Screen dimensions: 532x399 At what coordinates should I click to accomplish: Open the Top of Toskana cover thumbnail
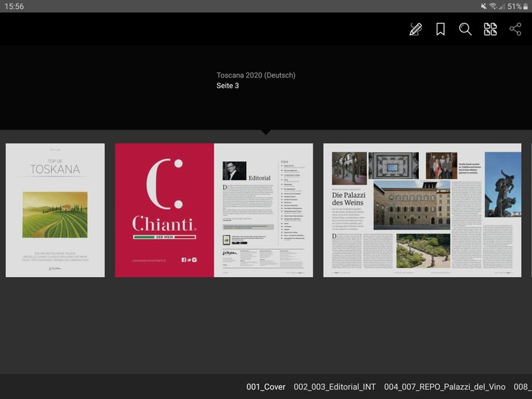click(55, 210)
